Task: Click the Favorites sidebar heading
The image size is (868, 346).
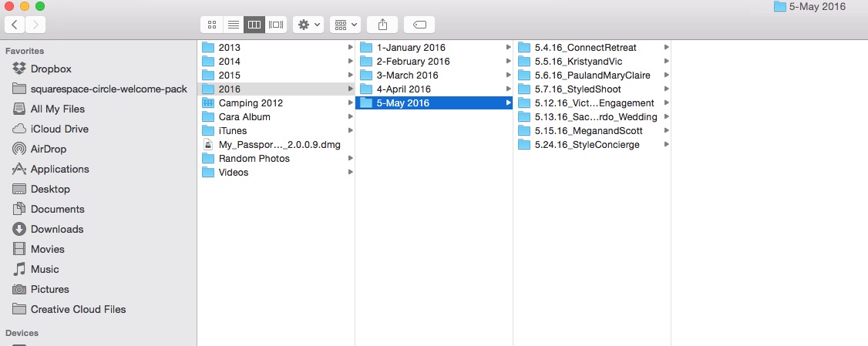Action: 25,51
